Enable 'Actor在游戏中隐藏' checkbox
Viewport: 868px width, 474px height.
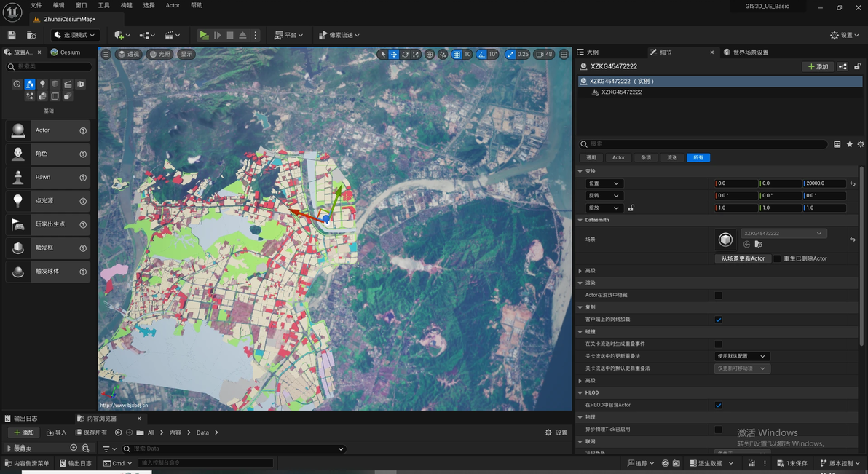tap(718, 295)
